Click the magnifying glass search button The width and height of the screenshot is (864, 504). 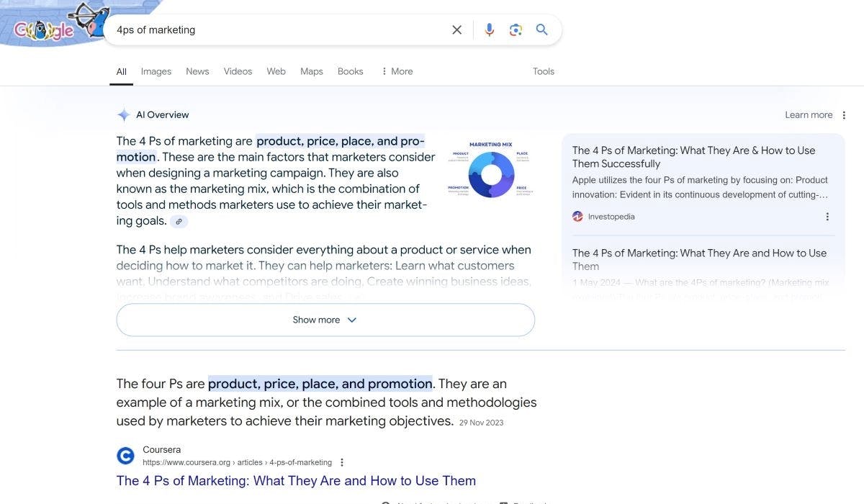click(542, 30)
